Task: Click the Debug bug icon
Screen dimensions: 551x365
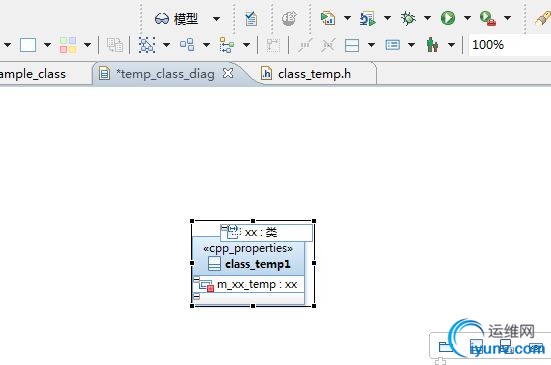Action: 408,18
